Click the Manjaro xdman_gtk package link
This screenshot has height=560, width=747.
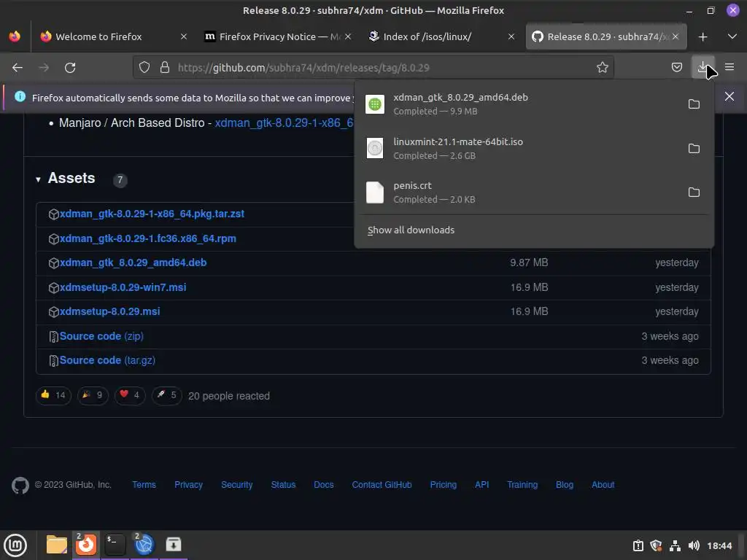click(284, 122)
